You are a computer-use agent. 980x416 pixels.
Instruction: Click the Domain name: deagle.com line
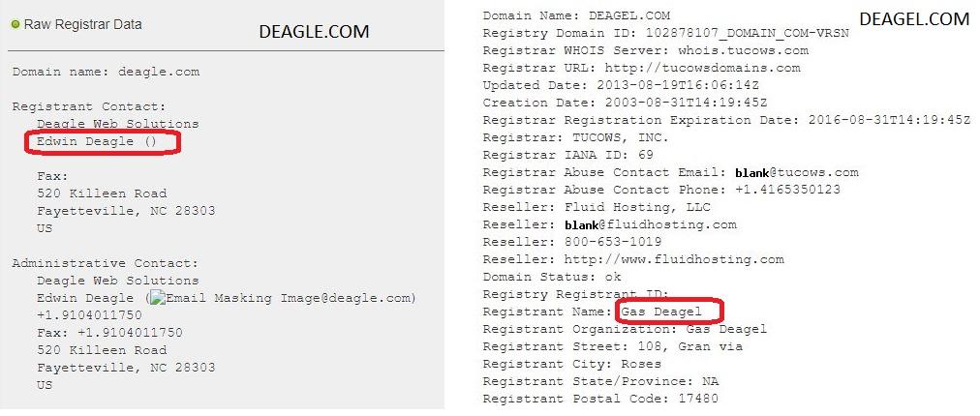[106, 72]
